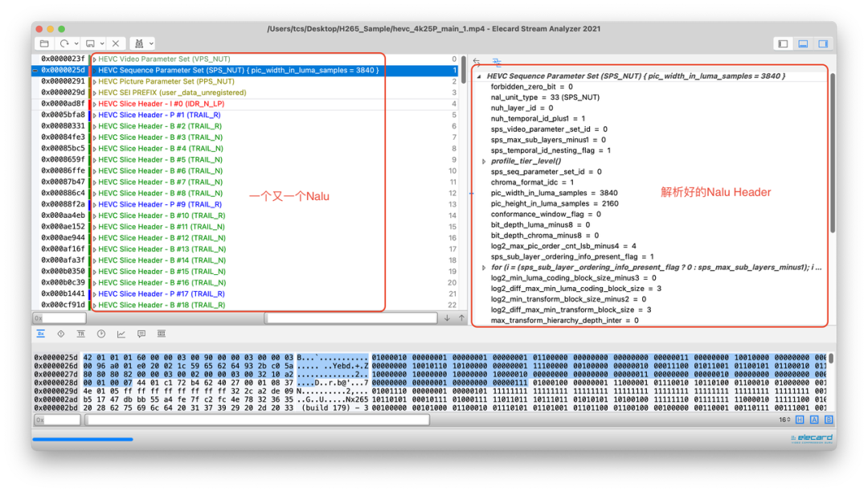Image resolution: width=868 pixels, height=492 pixels.
Task: Open the hex viewer tab icon
Action: coord(41,334)
